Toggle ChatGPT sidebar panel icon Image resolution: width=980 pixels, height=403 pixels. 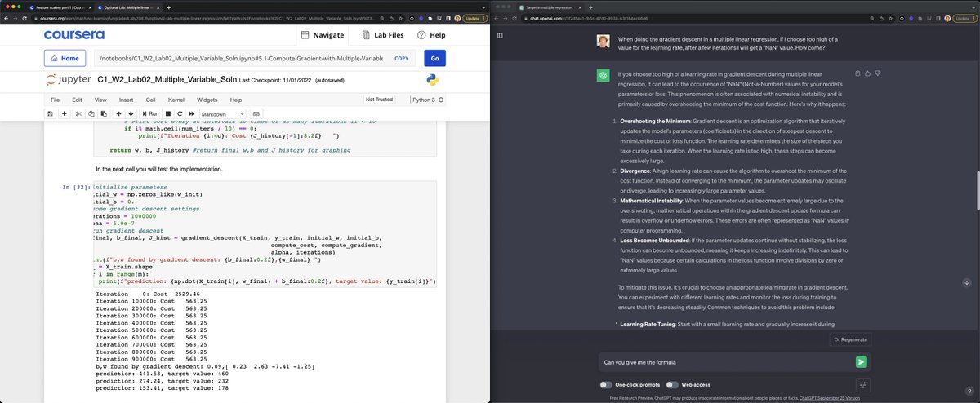[x=501, y=35]
